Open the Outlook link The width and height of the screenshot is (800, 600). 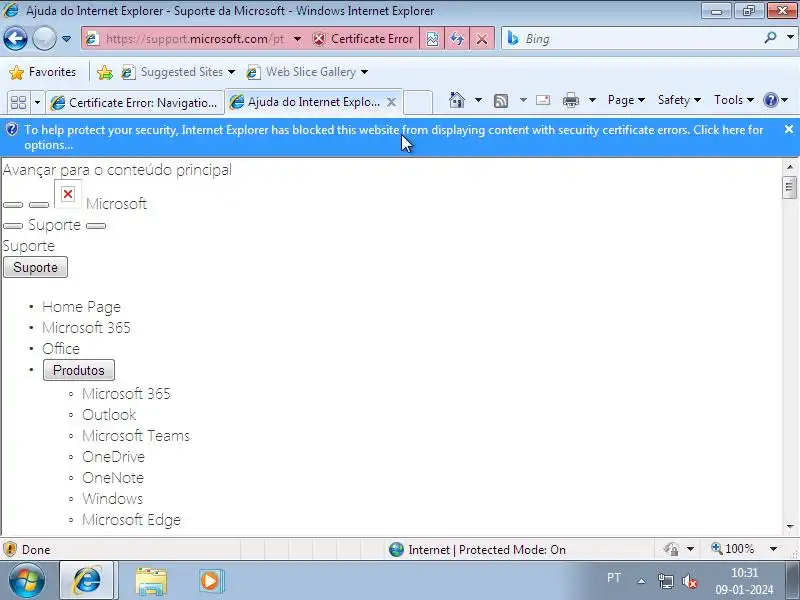(x=109, y=415)
